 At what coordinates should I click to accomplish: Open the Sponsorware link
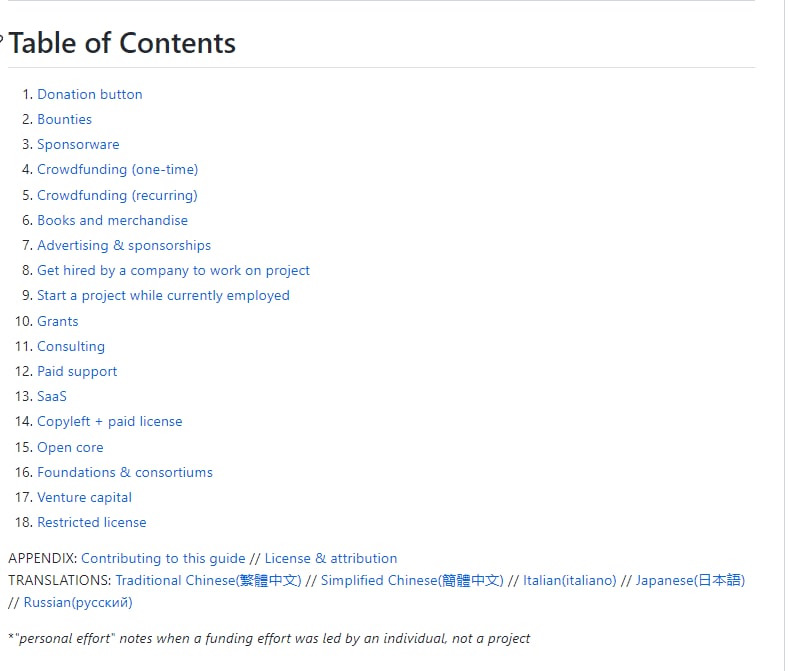click(78, 144)
